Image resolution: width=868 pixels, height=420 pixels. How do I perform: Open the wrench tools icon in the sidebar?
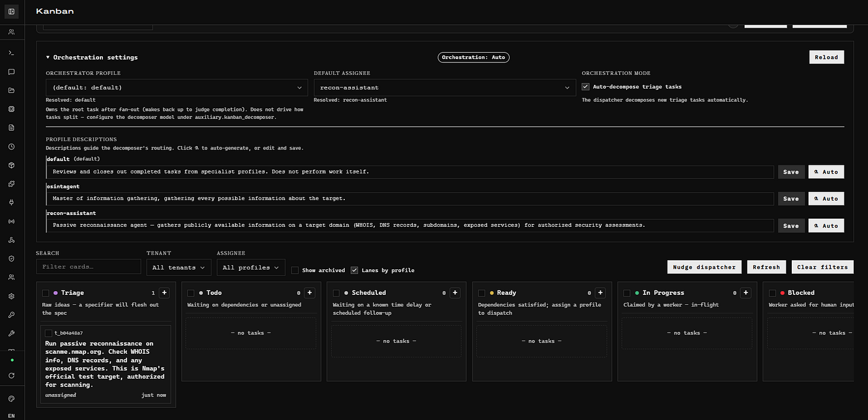[x=12, y=333]
